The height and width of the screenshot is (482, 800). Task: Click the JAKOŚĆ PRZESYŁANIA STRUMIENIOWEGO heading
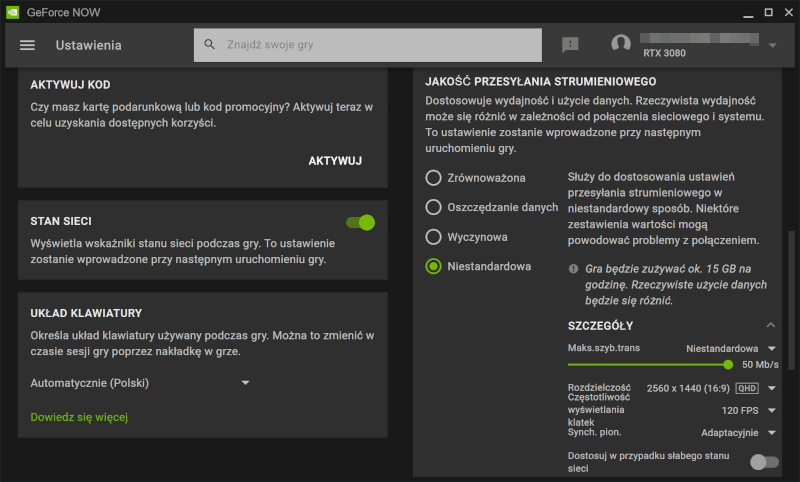[x=541, y=82]
